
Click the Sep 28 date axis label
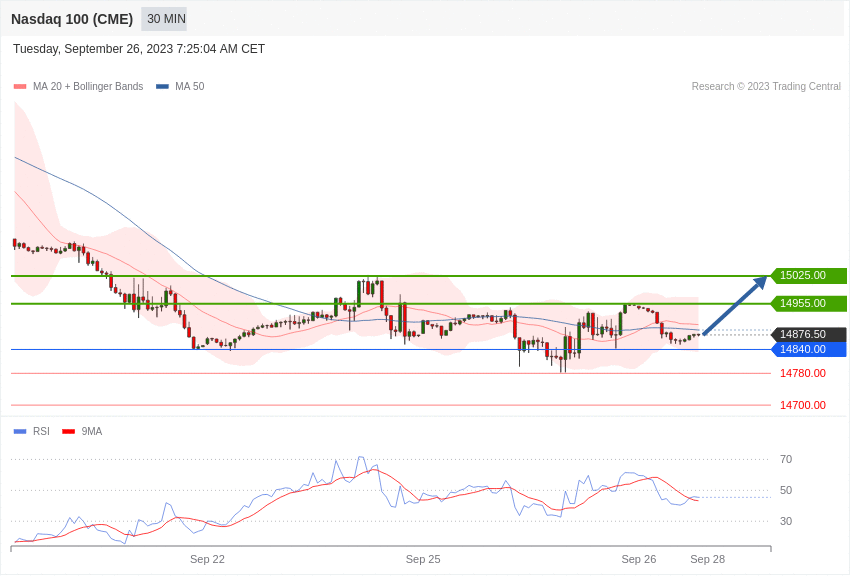707,559
